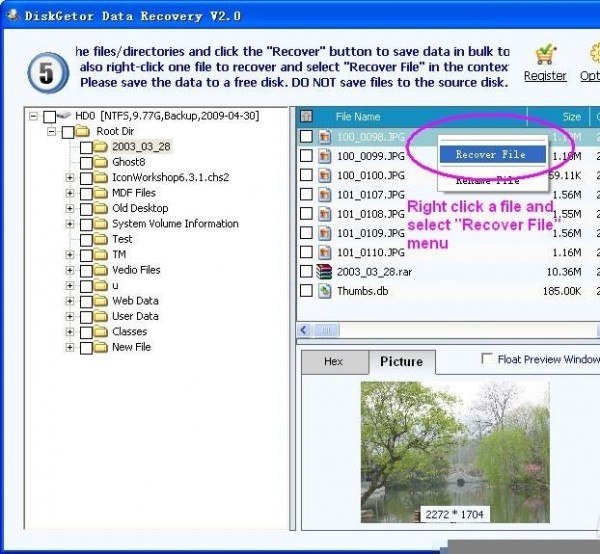Screen dimensions: 600x554
Task: Click the JPG icon of 101_0110.JPG
Action: pos(324,252)
